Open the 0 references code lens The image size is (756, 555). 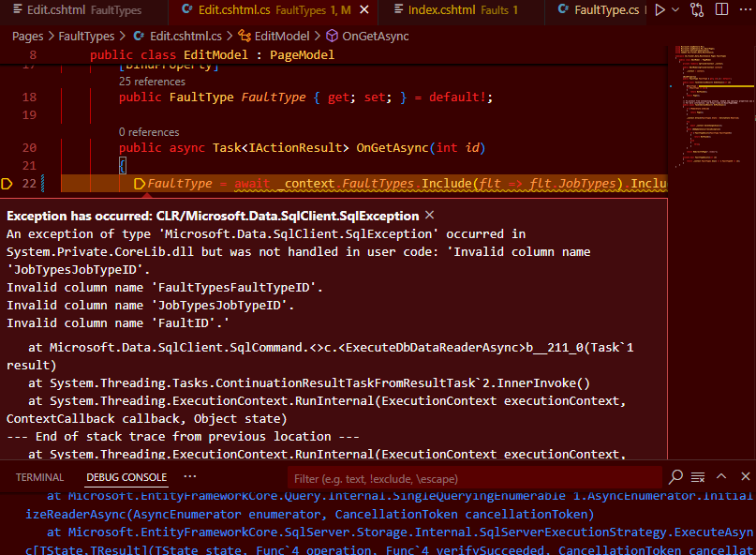[x=149, y=132]
